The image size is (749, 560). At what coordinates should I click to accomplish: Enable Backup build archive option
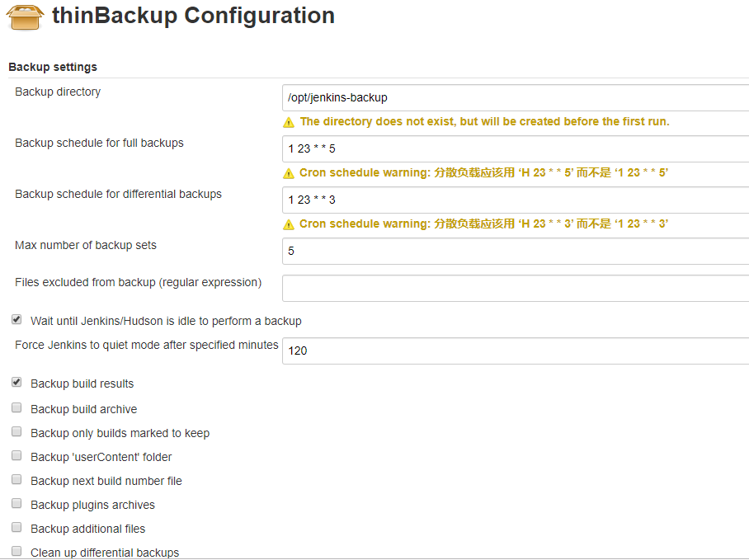tap(16, 407)
